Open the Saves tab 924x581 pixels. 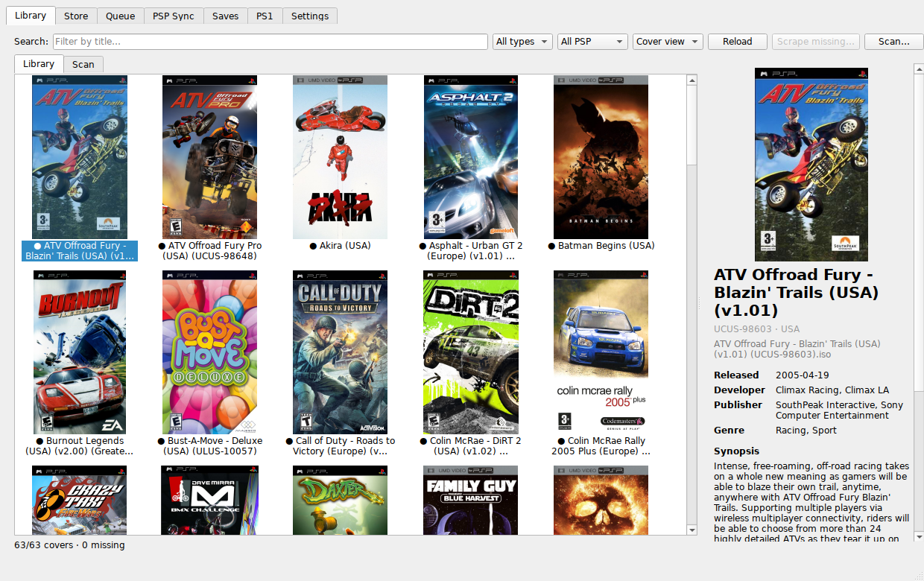225,16
